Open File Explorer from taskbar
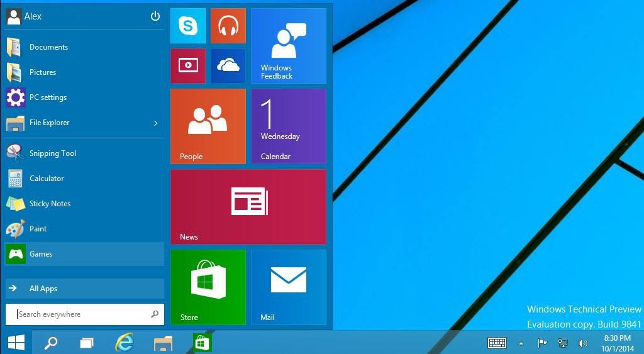644x354 pixels. (x=163, y=342)
